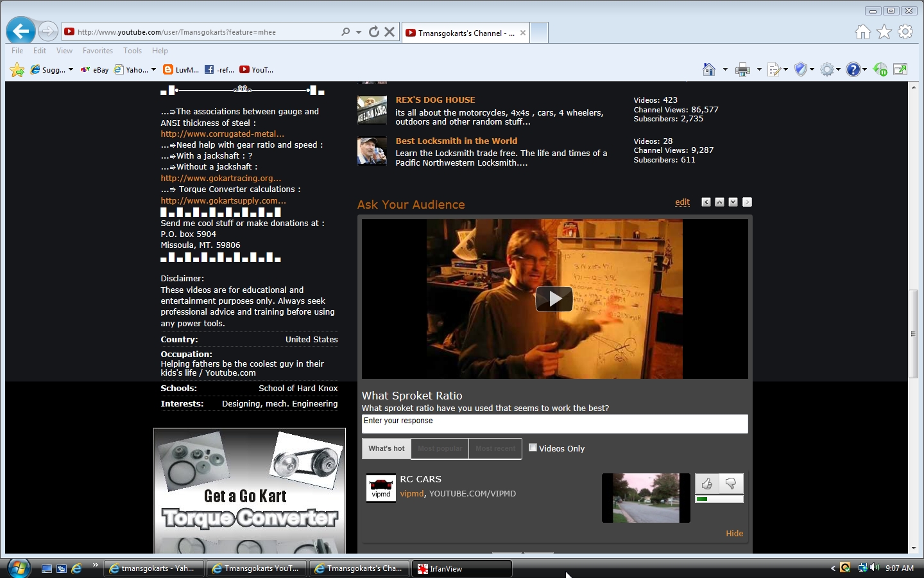Open the Facebook -ref... favorites shortcut
This screenshot has width=924, height=578.
(x=219, y=70)
